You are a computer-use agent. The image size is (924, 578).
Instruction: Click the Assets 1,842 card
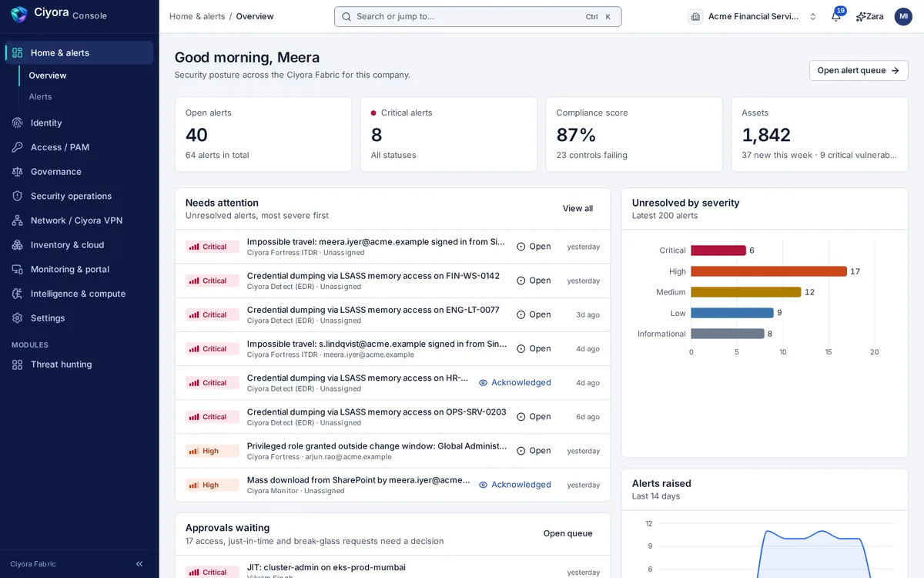[x=819, y=134]
